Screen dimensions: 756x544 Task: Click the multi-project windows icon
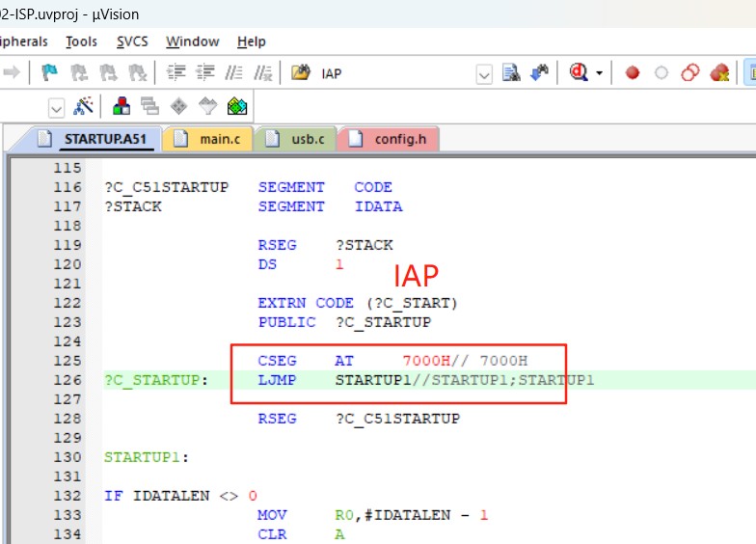pos(150,106)
